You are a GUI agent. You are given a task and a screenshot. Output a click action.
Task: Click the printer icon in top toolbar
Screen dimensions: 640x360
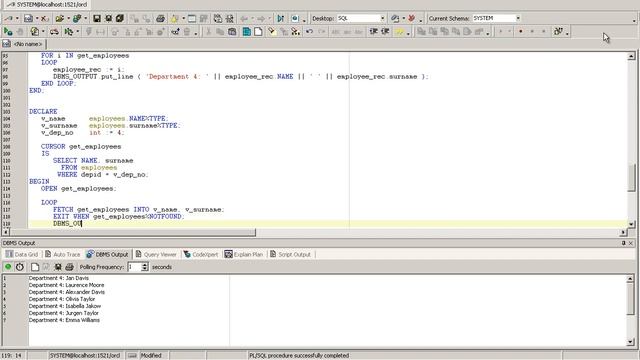pyautogui.click(x=160, y=18)
